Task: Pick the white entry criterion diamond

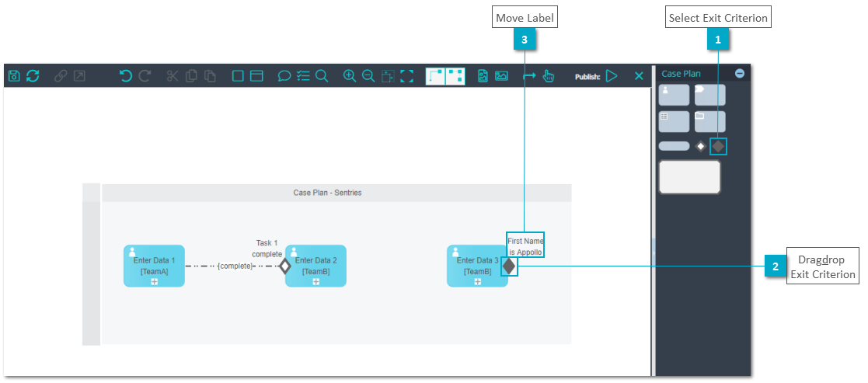Action: point(700,146)
